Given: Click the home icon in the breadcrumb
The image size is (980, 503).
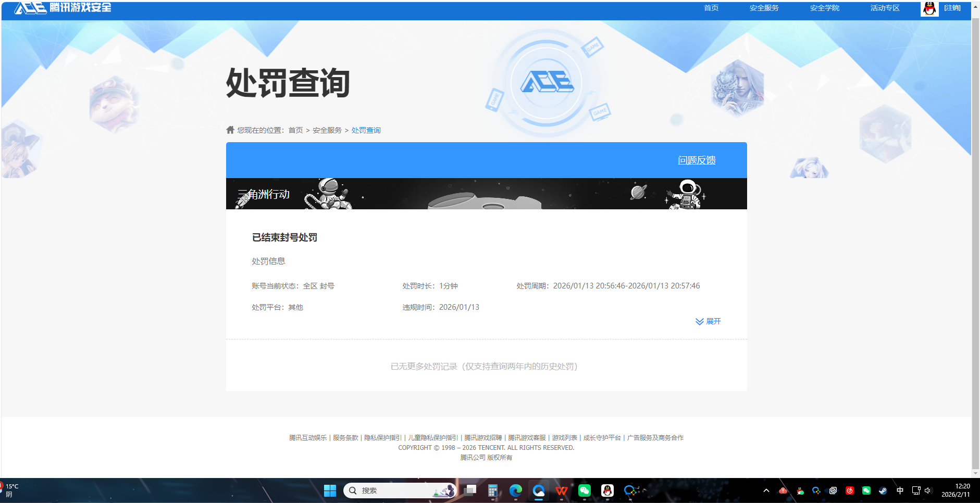Looking at the screenshot, I should point(230,130).
